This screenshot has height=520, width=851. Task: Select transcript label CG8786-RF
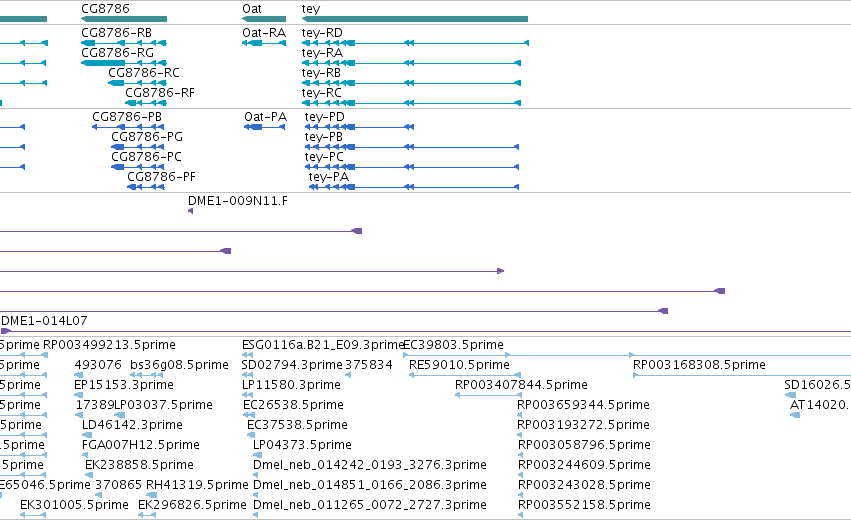point(160,93)
